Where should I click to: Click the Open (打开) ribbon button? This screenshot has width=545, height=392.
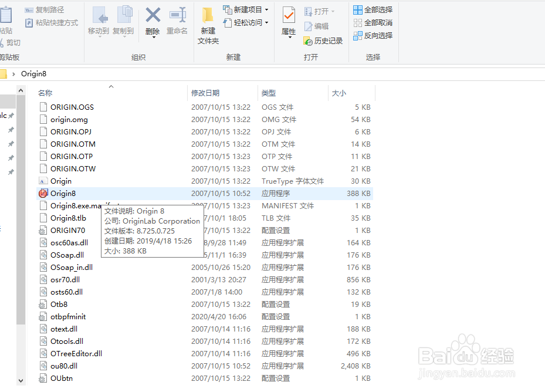tap(319, 12)
